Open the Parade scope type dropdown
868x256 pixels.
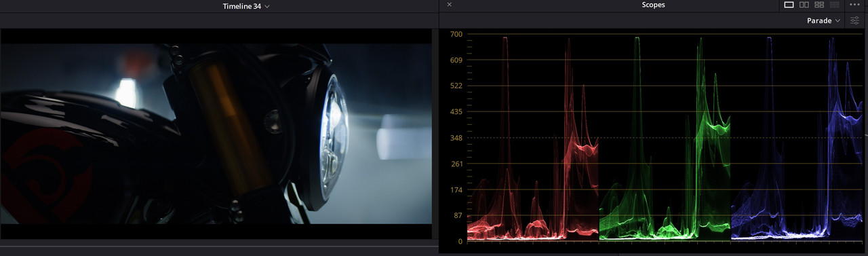823,21
